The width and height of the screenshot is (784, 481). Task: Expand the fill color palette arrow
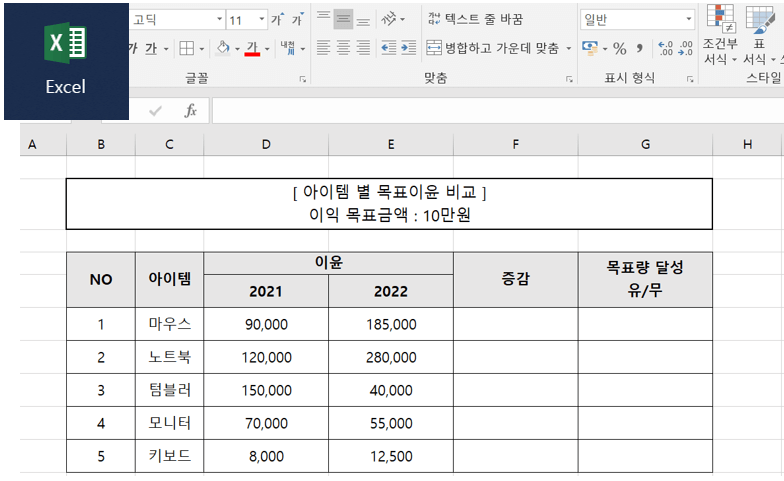tap(237, 49)
